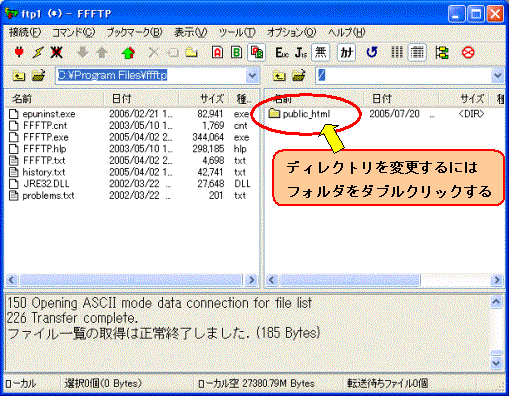The image size is (509, 396).
Task: Open the 接続(F) menu
Action: (x=25, y=32)
